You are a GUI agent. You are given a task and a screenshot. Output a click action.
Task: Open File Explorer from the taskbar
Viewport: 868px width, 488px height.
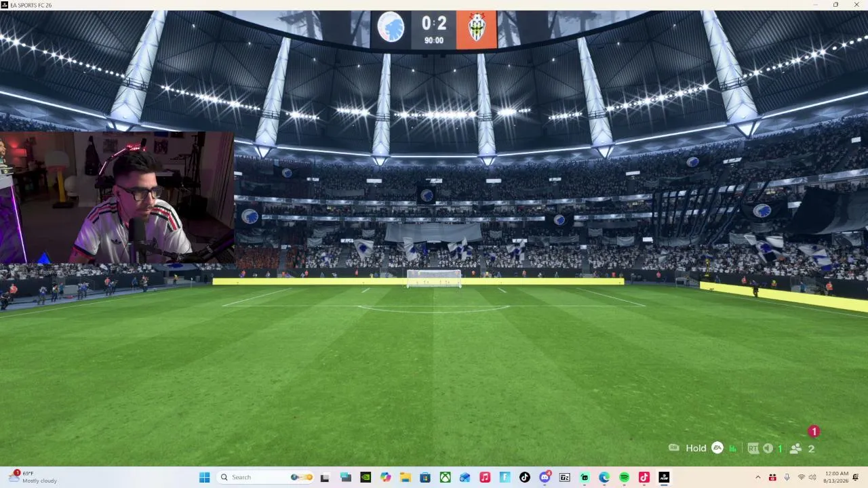coord(405,477)
